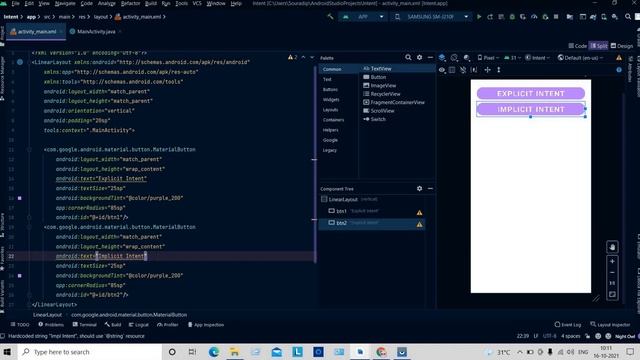Click MaterialButton breadcrumb below editor
The height and width of the screenshot is (360, 640).
(129, 315)
